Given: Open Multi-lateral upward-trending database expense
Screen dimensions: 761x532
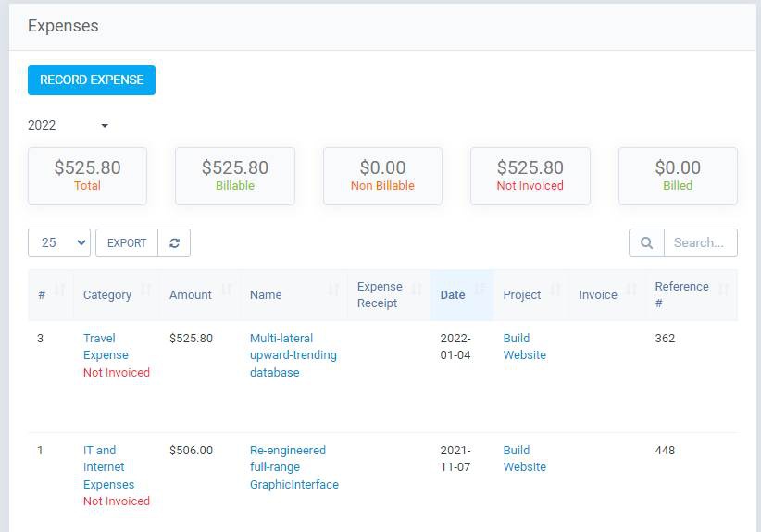Looking at the screenshot, I should click(293, 355).
